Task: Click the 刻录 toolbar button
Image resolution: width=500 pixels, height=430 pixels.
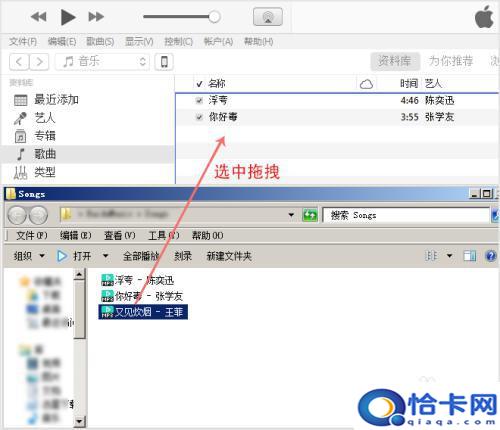Action: tap(183, 256)
